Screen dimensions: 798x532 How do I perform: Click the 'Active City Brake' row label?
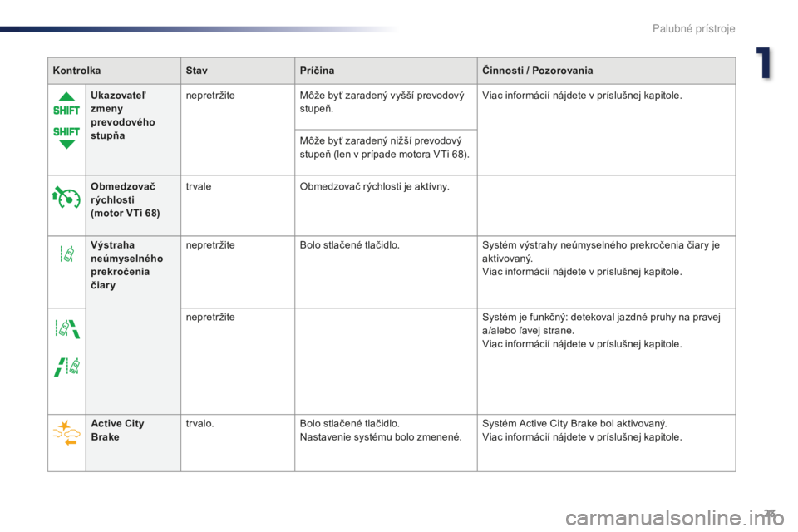[117, 431]
